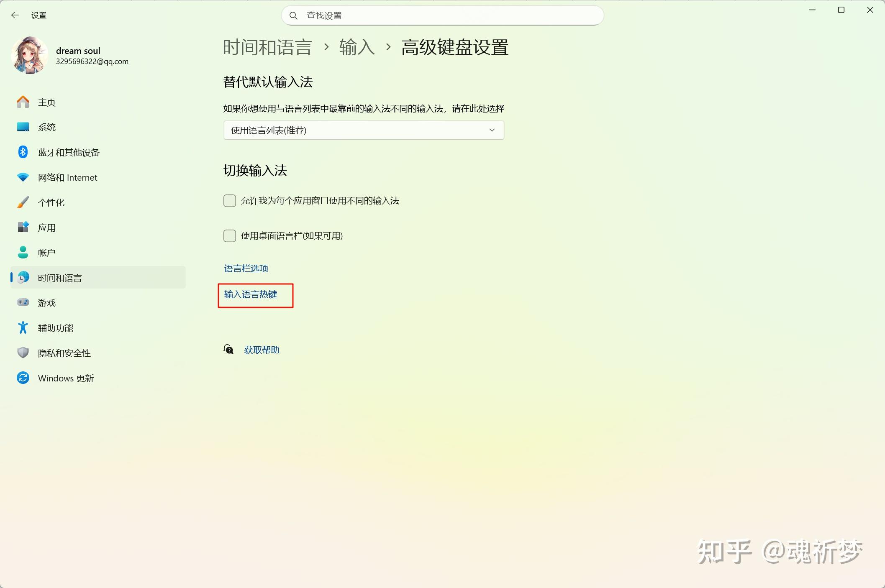Open 游戏 settings
The width and height of the screenshot is (885, 588).
46,303
